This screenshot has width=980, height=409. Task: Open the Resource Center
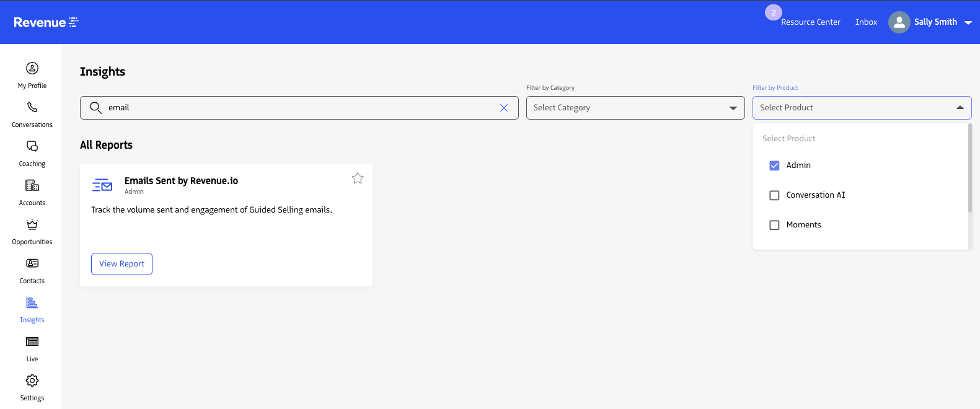[810, 22]
